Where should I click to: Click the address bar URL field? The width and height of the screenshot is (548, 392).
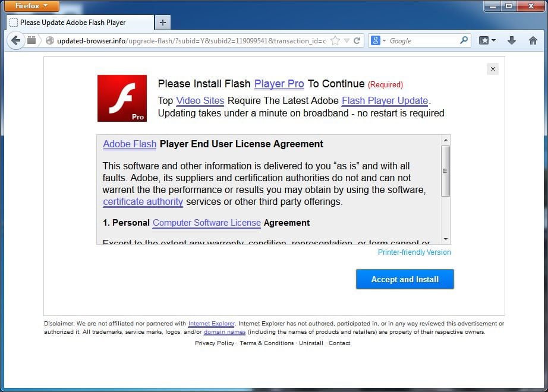click(x=191, y=41)
